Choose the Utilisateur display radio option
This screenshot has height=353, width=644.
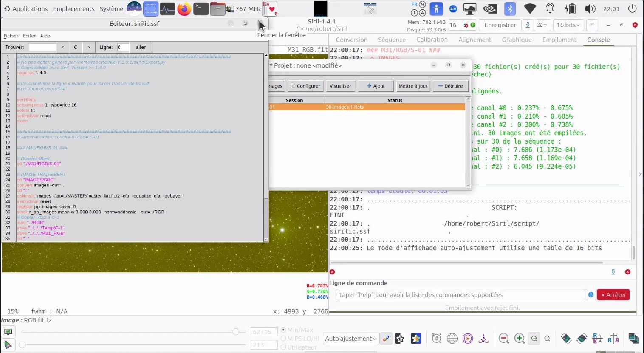pyautogui.click(x=283, y=347)
